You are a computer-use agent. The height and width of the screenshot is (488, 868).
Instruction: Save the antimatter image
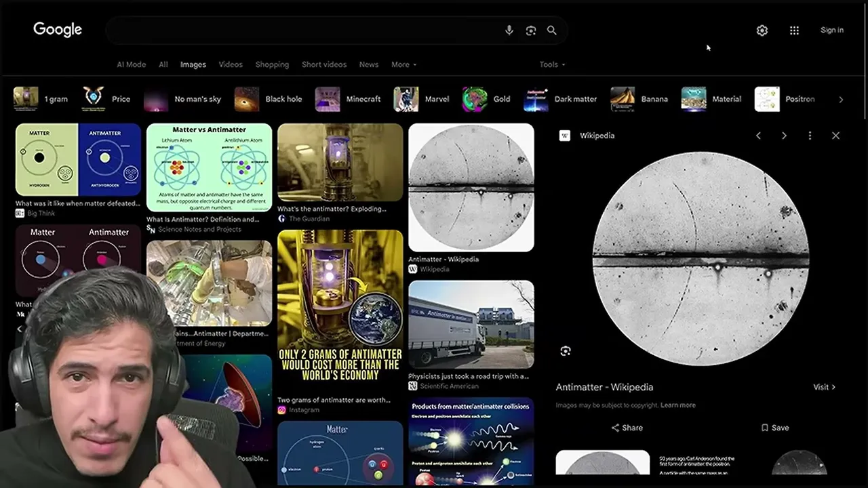[x=775, y=428]
